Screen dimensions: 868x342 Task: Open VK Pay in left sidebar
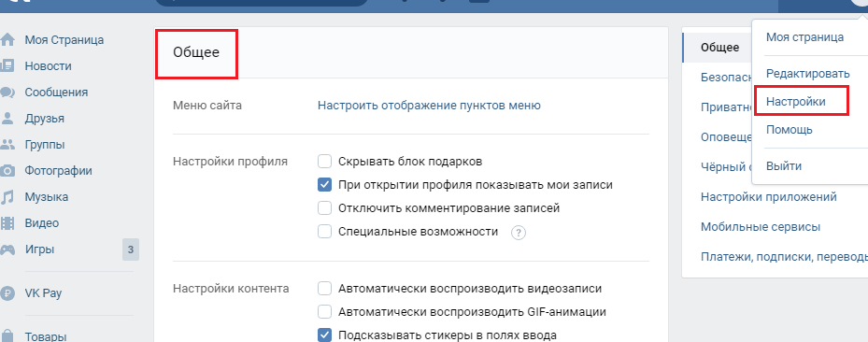43,293
